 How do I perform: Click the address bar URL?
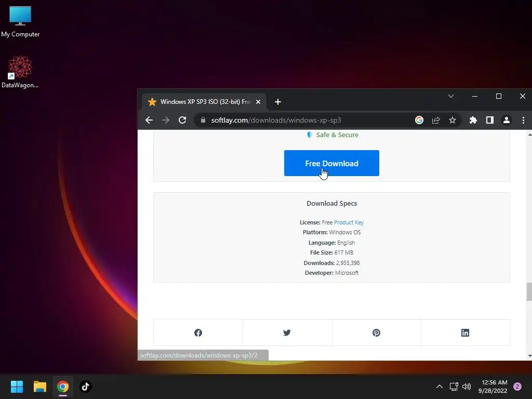276,120
